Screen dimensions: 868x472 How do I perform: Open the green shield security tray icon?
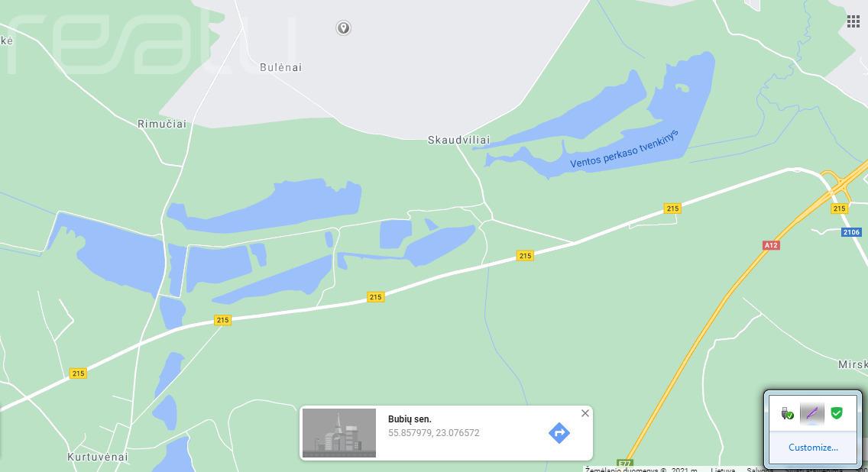point(837,412)
